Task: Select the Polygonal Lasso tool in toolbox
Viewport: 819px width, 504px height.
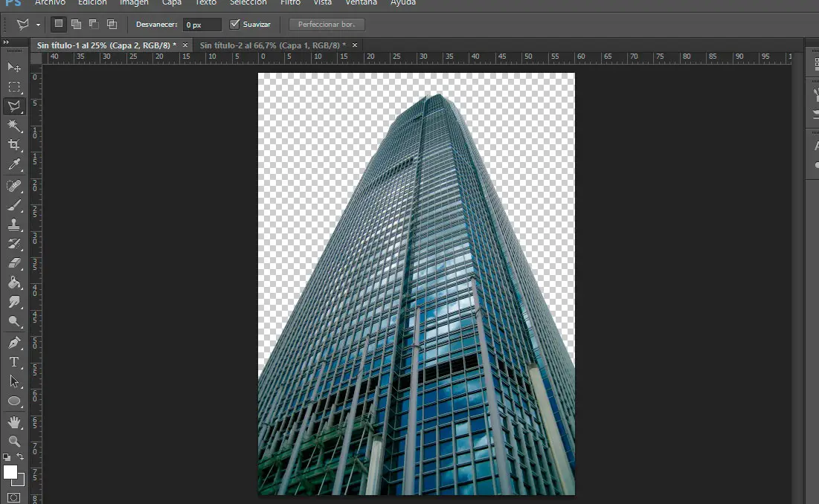Action: [14, 106]
